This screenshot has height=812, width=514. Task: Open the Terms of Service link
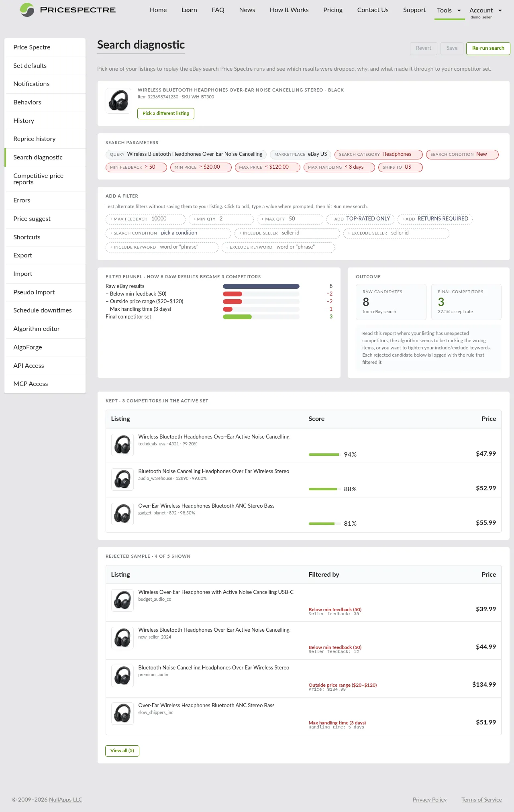click(481, 800)
